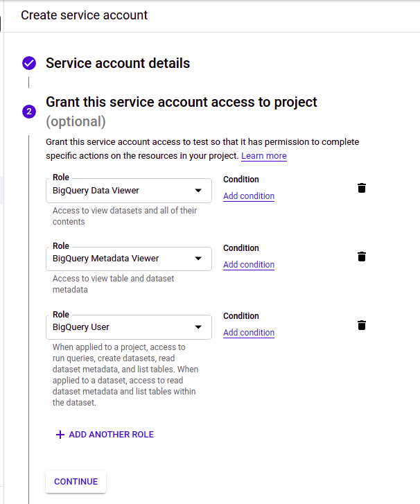Click the Create service account title
This screenshot has width=420, height=504.
tap(84, 15)
